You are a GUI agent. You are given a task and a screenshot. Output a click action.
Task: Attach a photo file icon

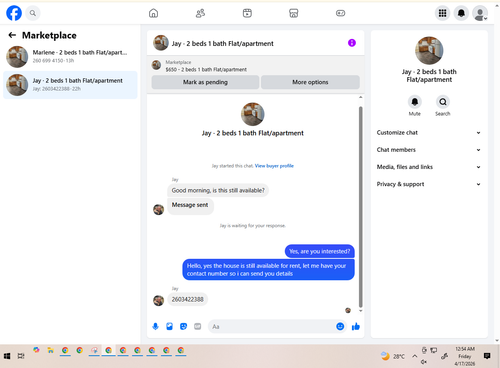169,326
